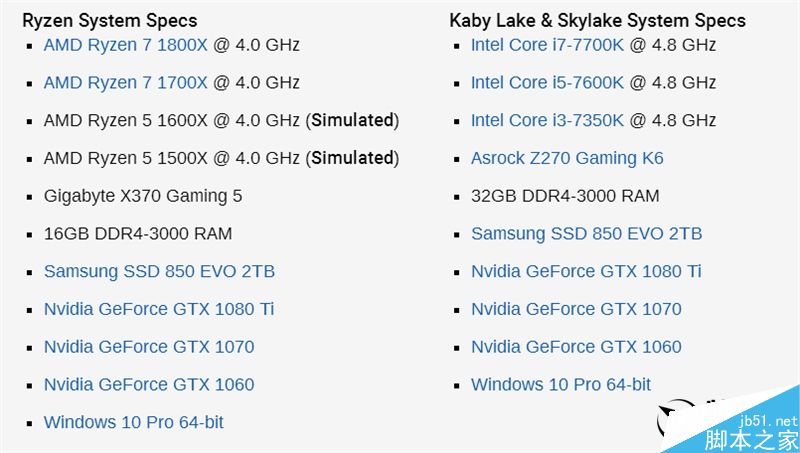Open Nvidia GeForce GTX 1060 in Kaby Lake list
800x453 pixels.
(x=576, y=347)
